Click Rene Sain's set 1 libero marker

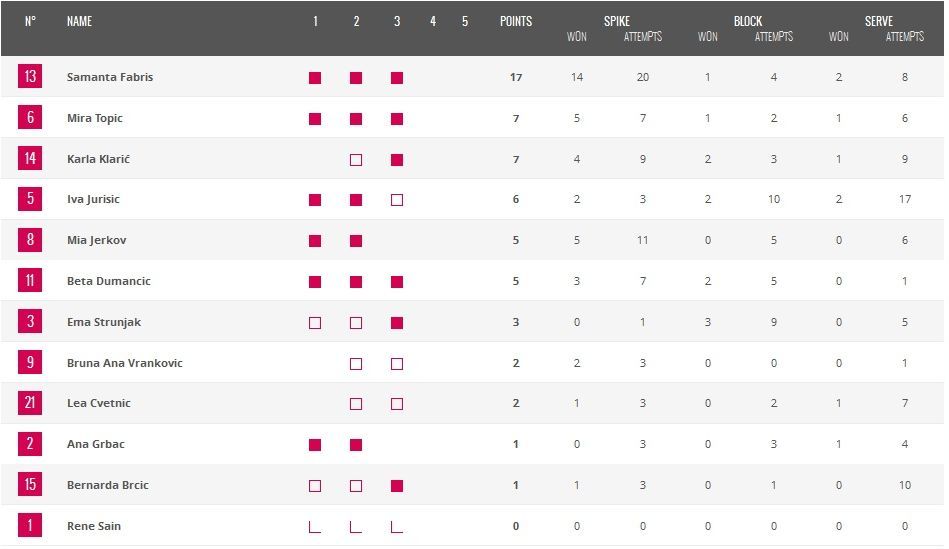[315, 526]
